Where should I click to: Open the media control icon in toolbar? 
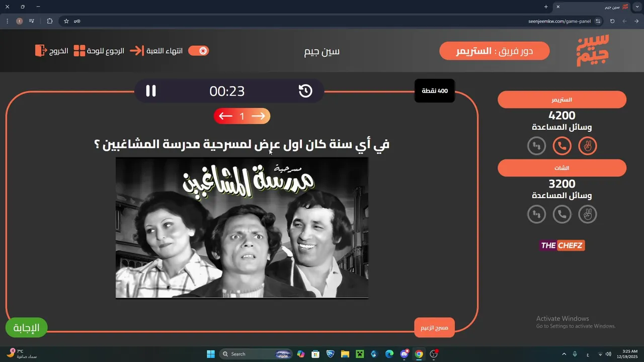click(x=32, y=21)
